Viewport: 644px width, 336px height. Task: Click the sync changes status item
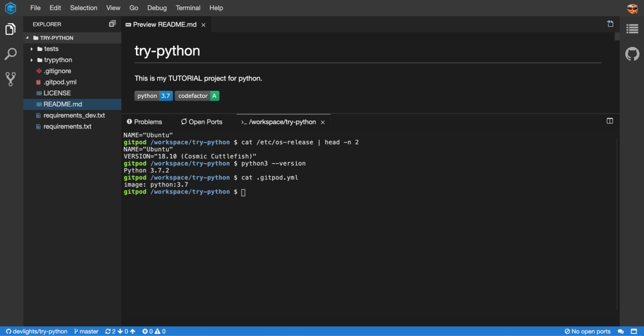tap(120, 331)
